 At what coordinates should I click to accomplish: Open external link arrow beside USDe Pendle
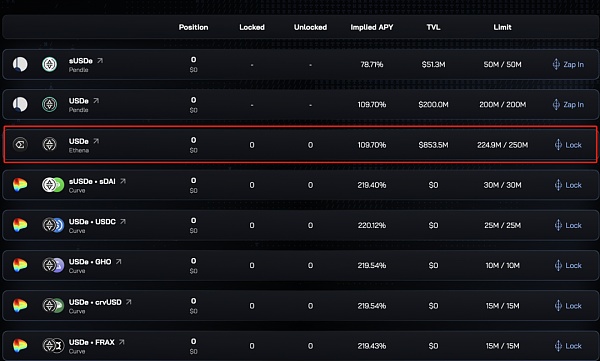pyautogui.click(x=96, y=101)
